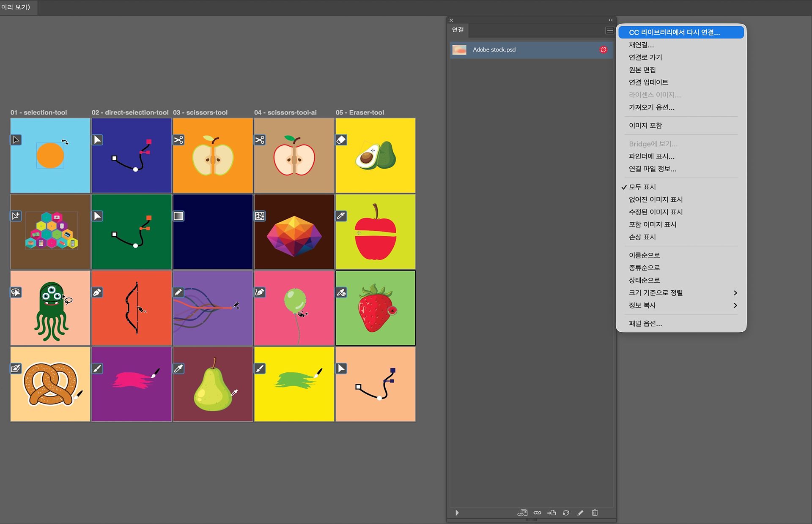Click the eraser icon on the avocado artboard
This screenshot has width=812, height=524.
click(341, 140)
